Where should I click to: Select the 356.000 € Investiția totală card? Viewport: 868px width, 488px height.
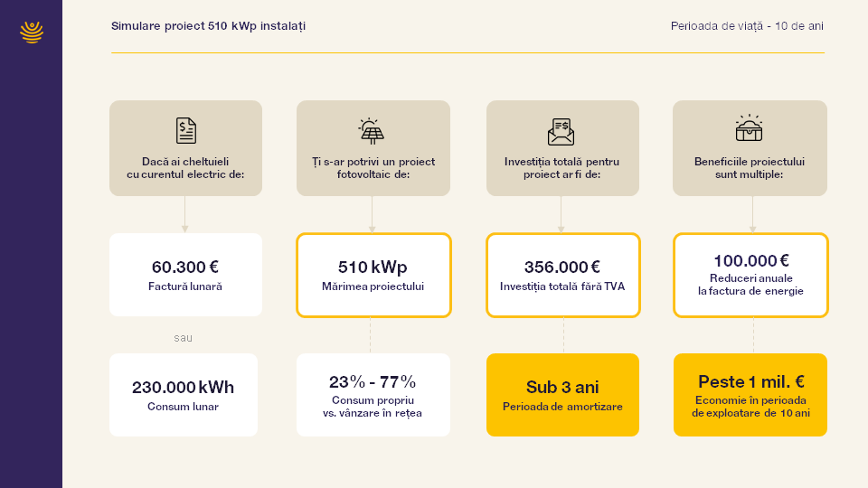[563, 275]
